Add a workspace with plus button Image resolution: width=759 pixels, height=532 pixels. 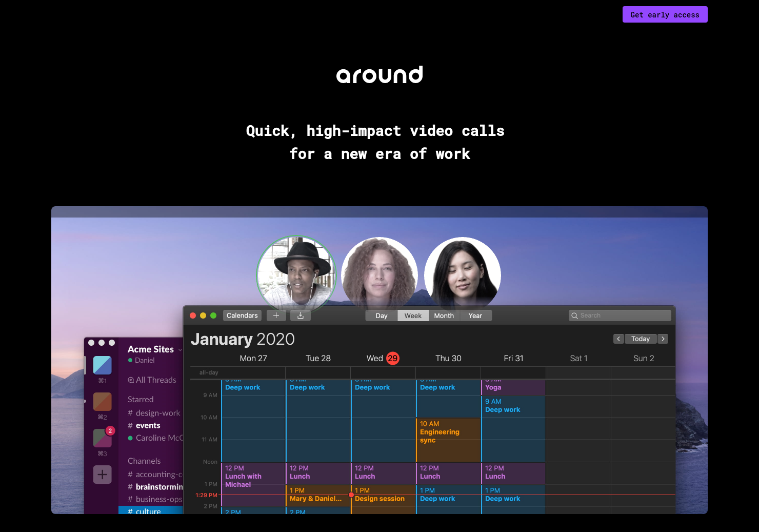(103, 475)
